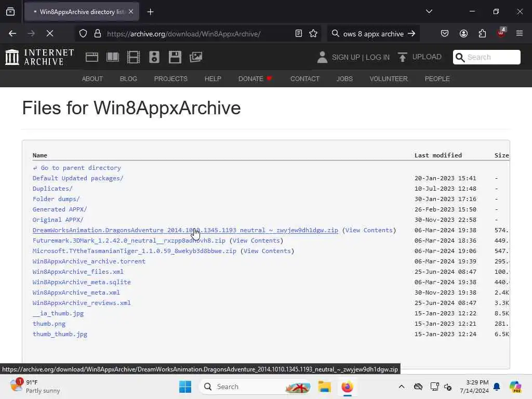The width and height of the screenshot is (532, 399).
Task: Open tracking protection shield info
Action: [x=83, y=34]
